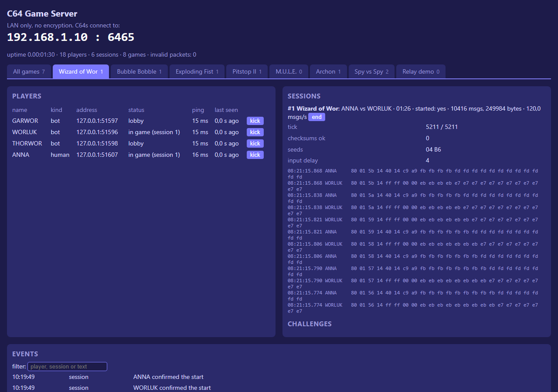Click WORLUK's 'in game (session 1)' status

pos(154,132)
